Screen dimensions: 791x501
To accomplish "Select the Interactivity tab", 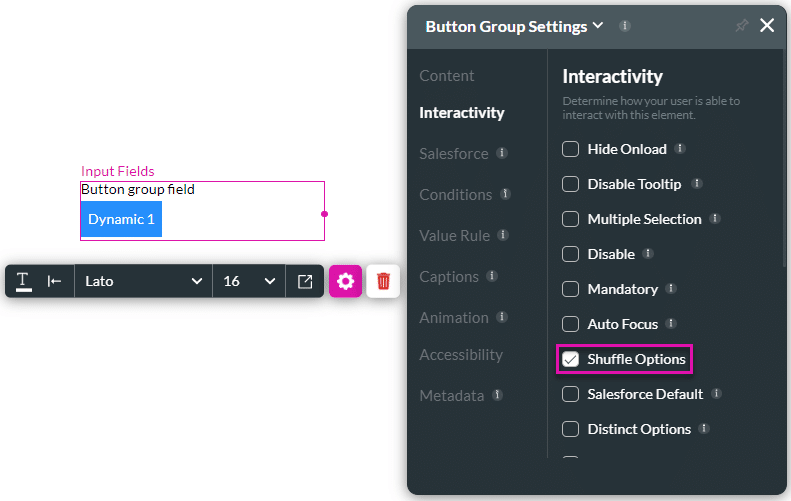I will pyautogui.click(x=462, y=113).
